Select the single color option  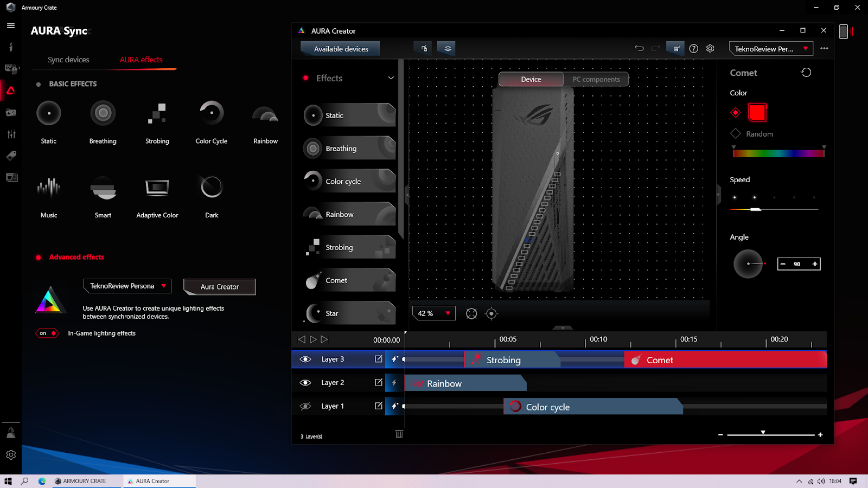coord(736,113)
